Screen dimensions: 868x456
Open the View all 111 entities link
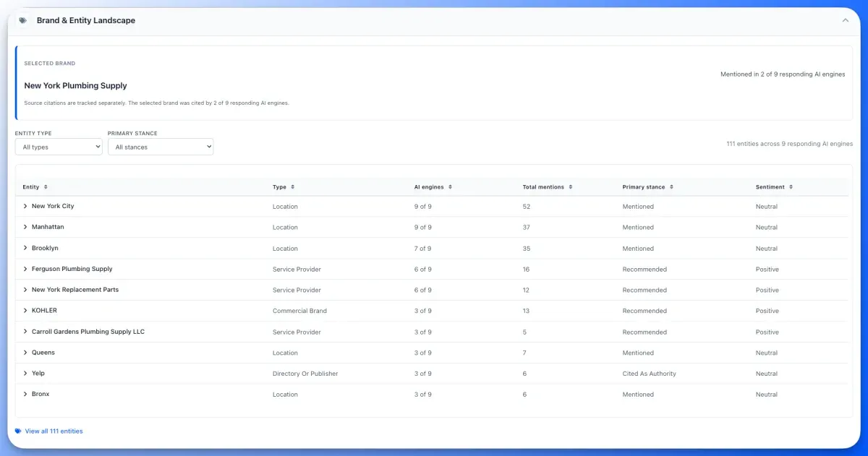point(54,431)
